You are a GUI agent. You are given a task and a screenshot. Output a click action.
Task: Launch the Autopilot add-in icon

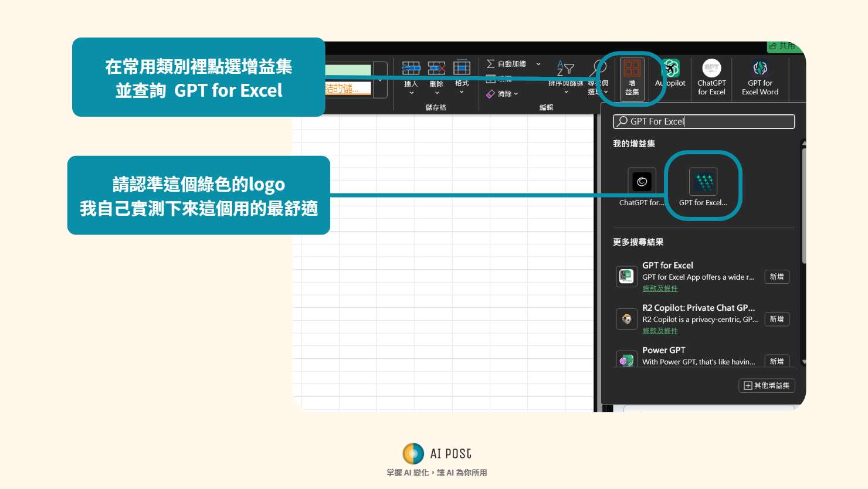pos(670,68)
